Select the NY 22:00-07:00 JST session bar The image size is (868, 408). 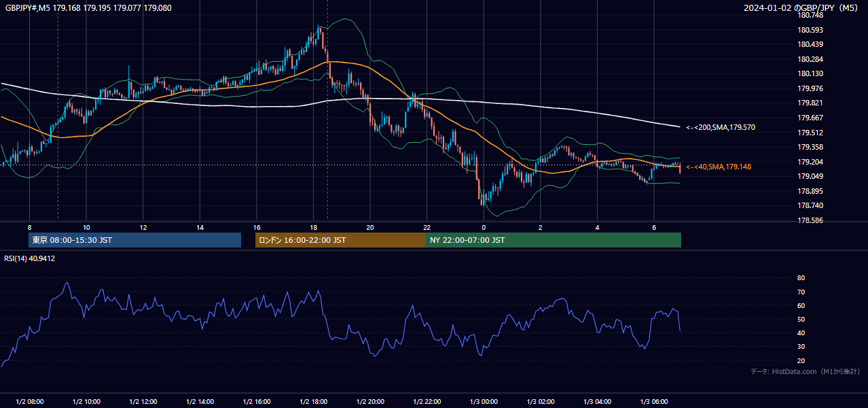(x=554, y=240)
